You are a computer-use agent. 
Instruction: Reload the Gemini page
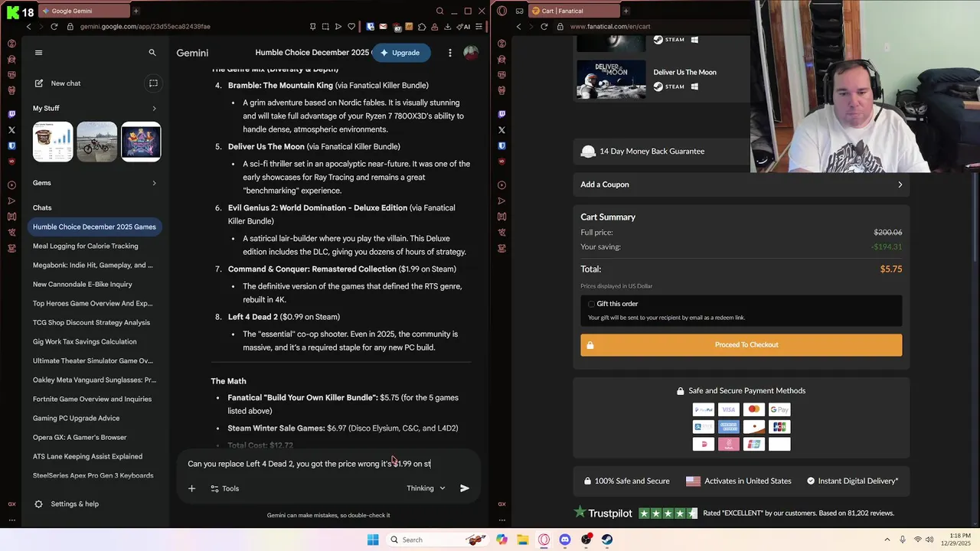pyautogui.click(x=54, y=27)
